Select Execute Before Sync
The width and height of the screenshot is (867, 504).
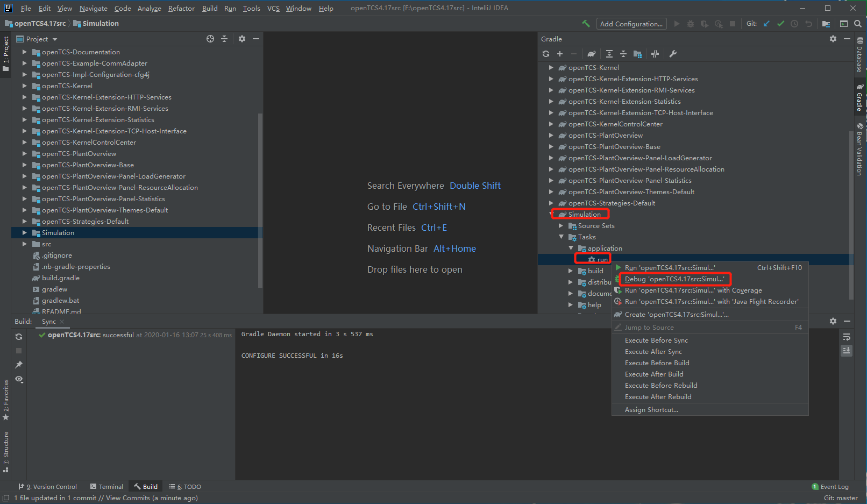(710, 340)
